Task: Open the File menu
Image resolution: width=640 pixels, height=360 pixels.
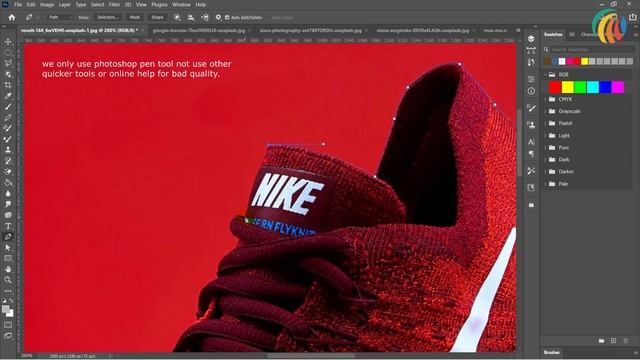Action: click(x=18, y=4)
